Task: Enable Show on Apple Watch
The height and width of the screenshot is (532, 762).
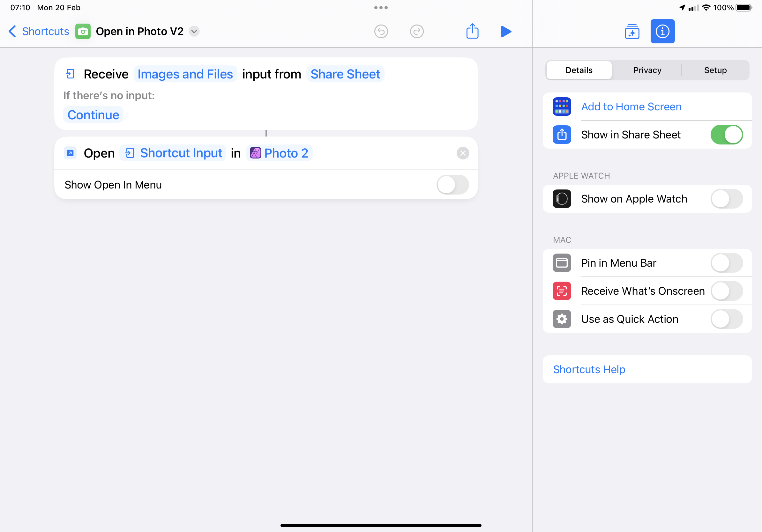Action: click(727, 199)
